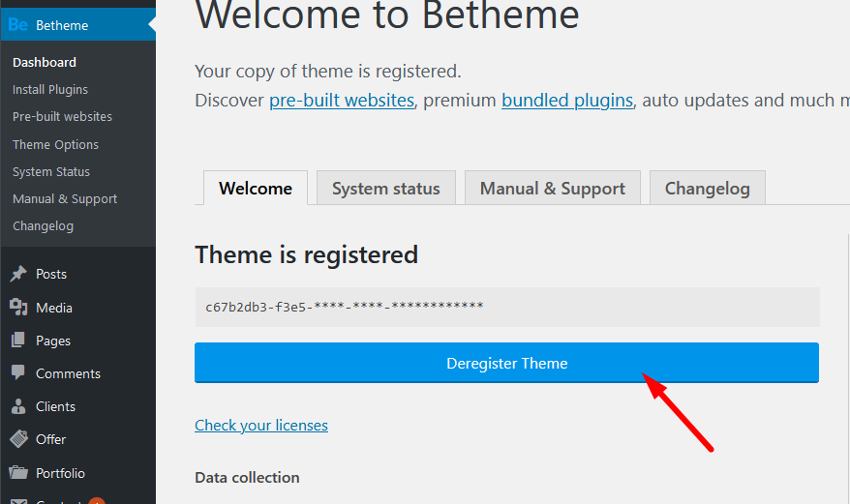This screenshot has height=504, width=850.
Task: Switch to the System status tab
Action: pyautogui.click(x=385, y=189)
